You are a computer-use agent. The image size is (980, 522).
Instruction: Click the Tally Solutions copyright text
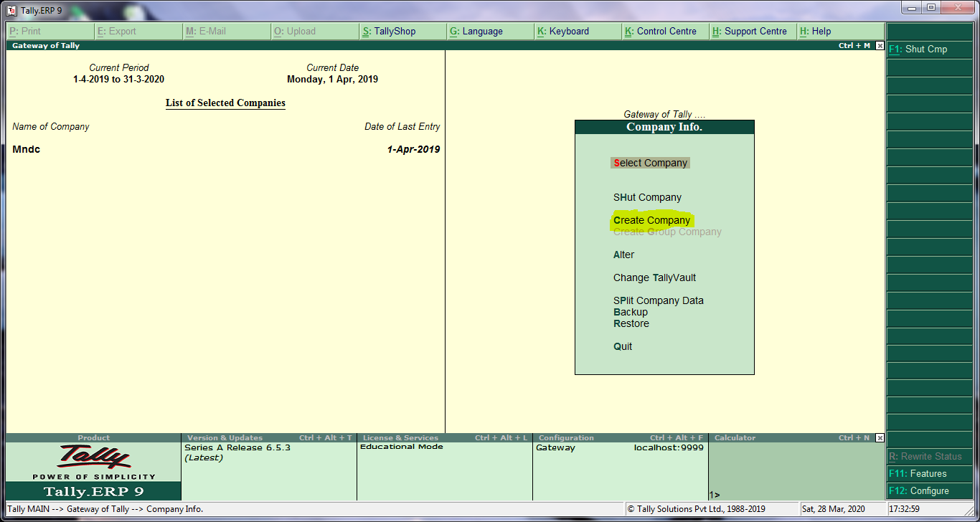[x=697, y=509]
